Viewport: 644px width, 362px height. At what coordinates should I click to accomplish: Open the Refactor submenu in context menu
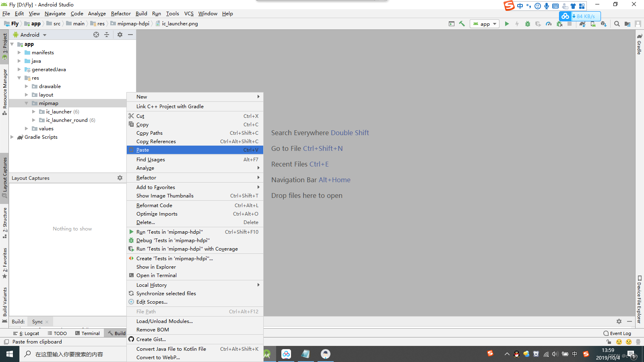(x=195, y=178)
